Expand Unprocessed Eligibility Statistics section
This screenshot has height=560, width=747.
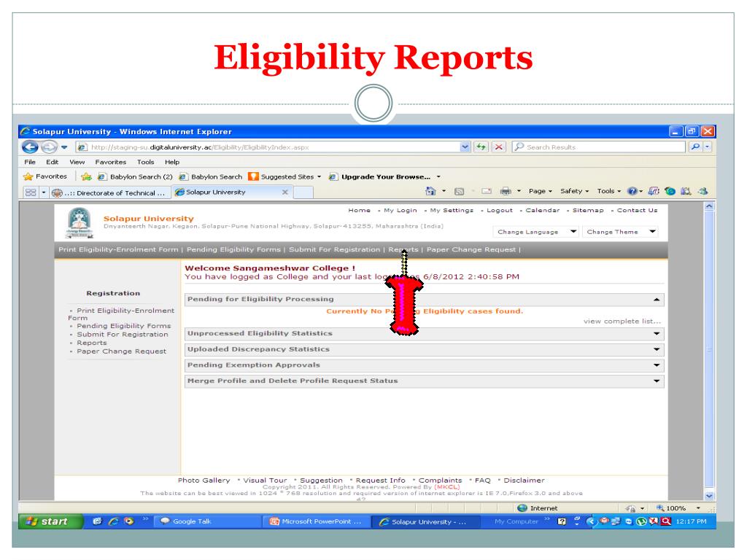click(x=657, y=334)
